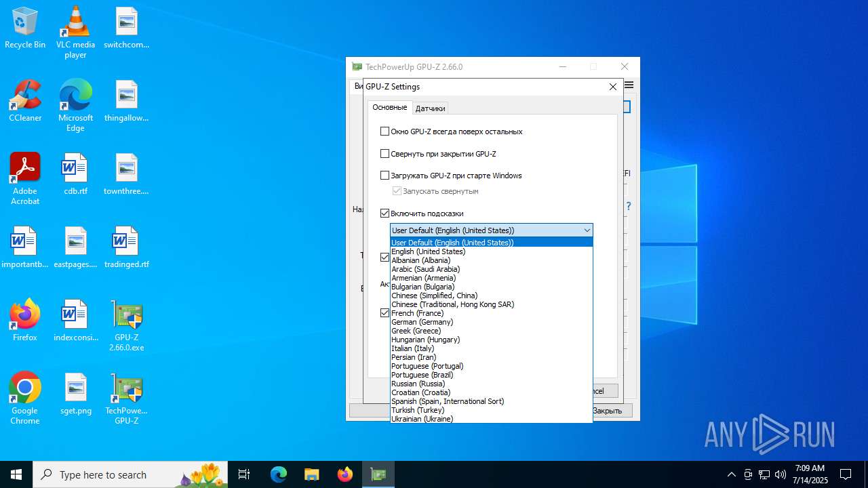Open Firefox desktop shortcut
This screenshot has width=868, height=488.
(x=25, y=321)
